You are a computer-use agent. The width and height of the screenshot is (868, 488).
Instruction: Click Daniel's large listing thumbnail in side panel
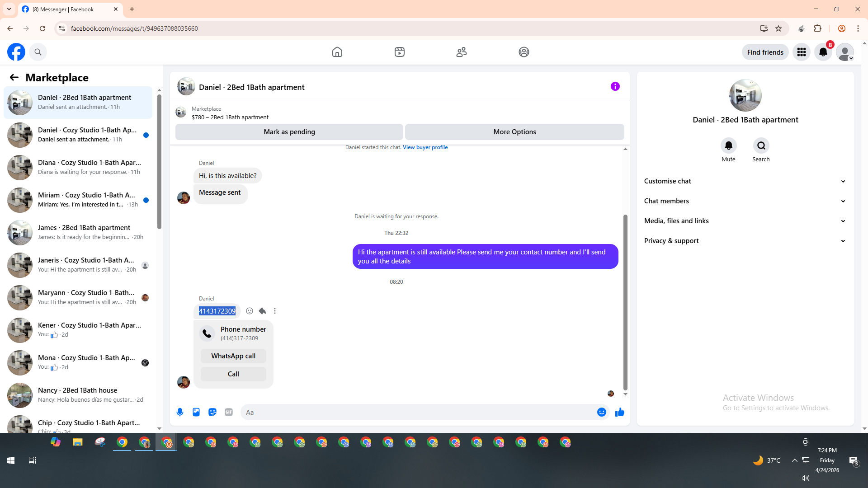point(745,95)
